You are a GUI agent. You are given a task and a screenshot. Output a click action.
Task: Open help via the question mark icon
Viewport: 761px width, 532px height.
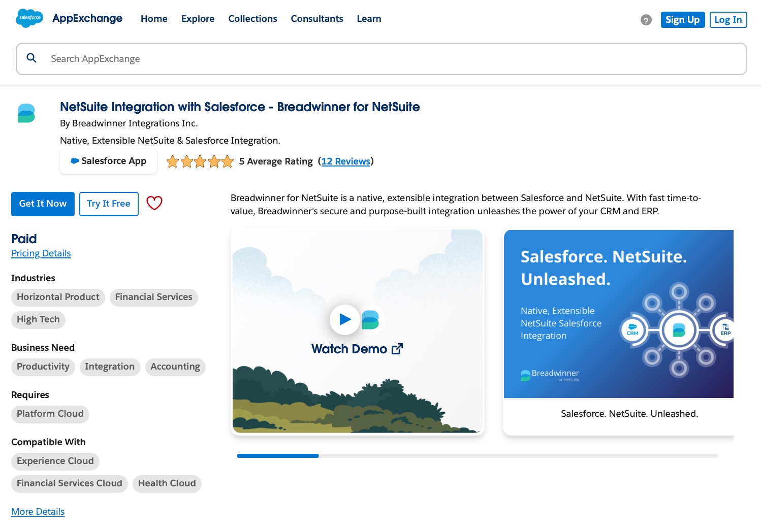point(646,20)
